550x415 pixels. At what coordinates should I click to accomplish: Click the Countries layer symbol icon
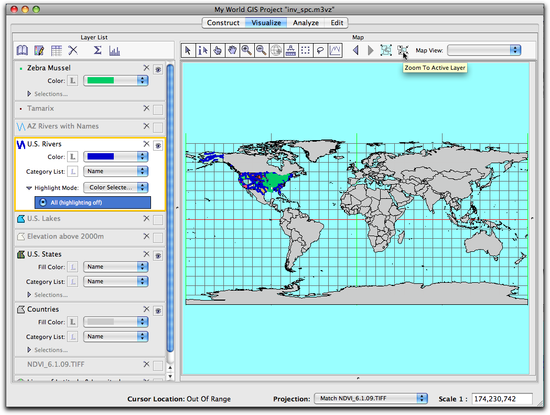coord(21,309)
